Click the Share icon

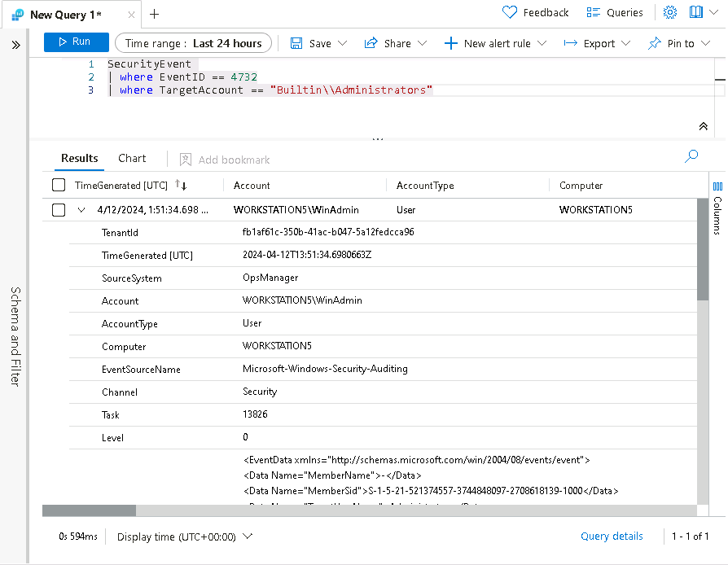(371, 43)
